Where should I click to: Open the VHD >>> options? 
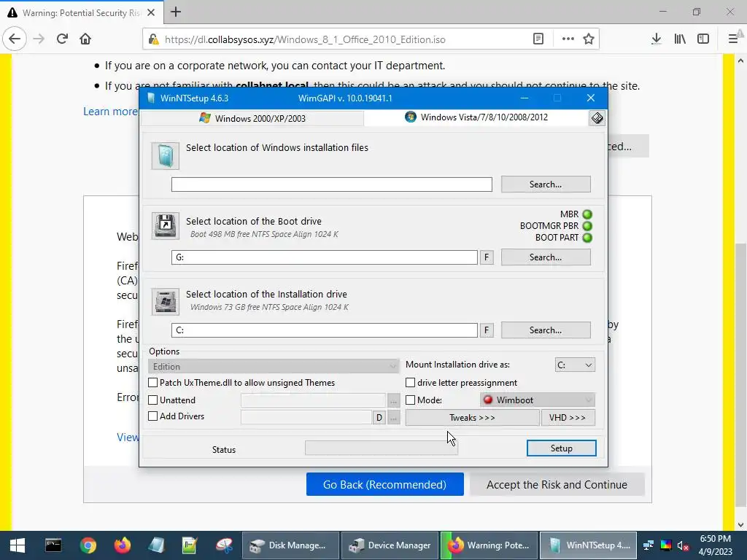[568, 418]
